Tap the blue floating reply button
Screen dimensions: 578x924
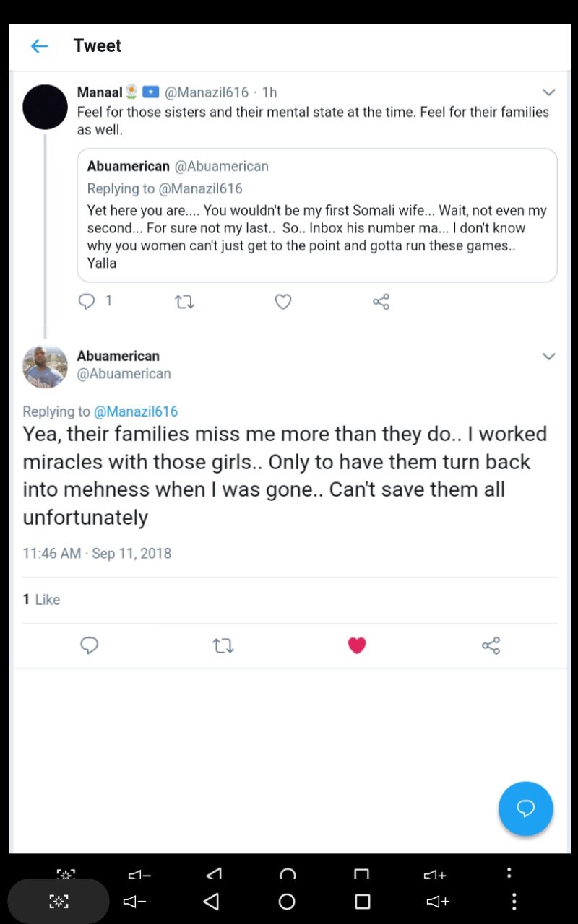point(525,808)
